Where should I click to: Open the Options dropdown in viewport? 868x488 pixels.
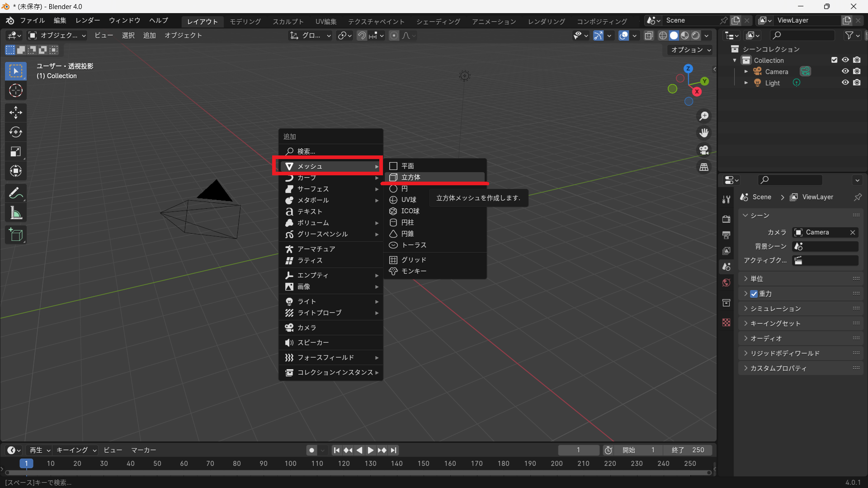pos(691,50)
